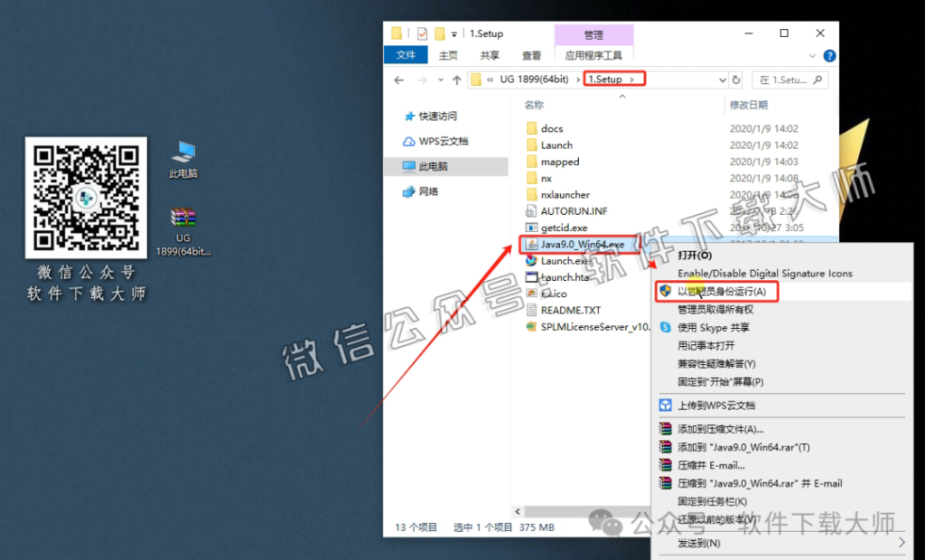Screen dimensions: 925x560
Task: Click the chevron after 1.Setup breadcrumb
Action: (x=632, y=79)
